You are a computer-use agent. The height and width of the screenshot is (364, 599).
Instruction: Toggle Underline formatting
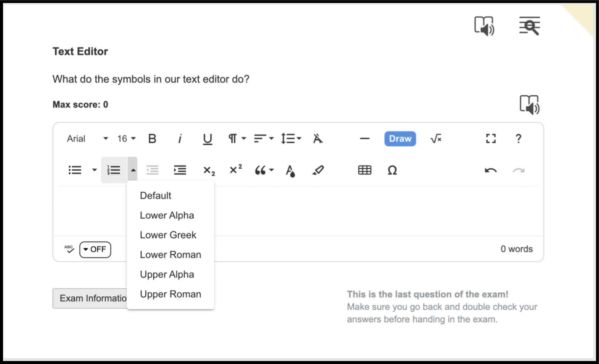[x=207, y=139]
